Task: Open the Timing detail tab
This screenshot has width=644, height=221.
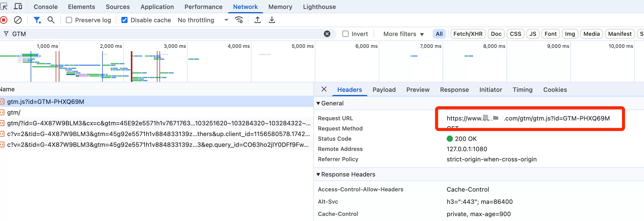Action: point(523,90)
